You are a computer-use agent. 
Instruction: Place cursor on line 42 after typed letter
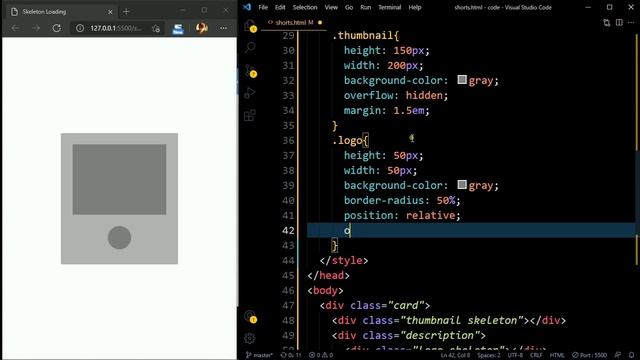[350, 231]
